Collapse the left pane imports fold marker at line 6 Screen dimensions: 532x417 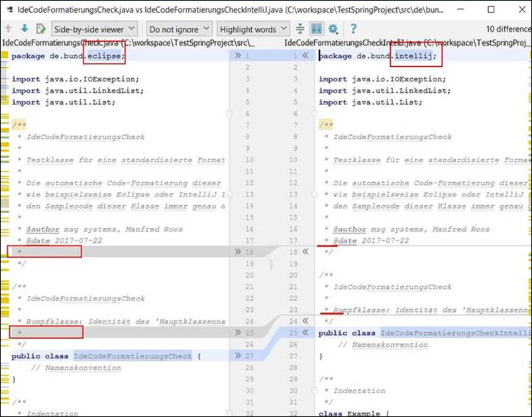tap(229, 113)
